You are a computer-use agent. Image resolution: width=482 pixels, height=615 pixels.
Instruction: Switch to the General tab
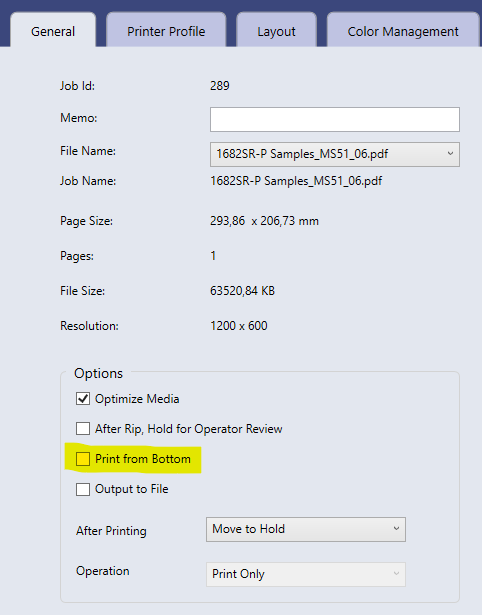coord(53,31)
